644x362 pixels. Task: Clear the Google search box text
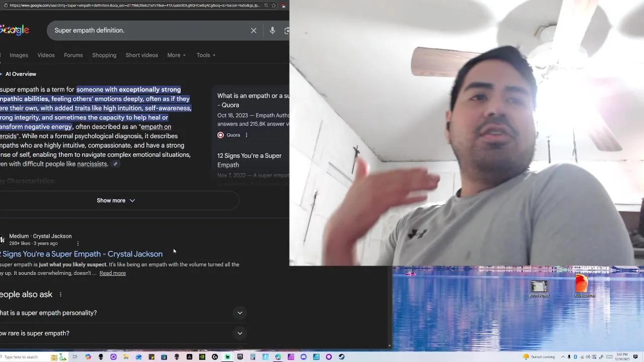point(254,31)
